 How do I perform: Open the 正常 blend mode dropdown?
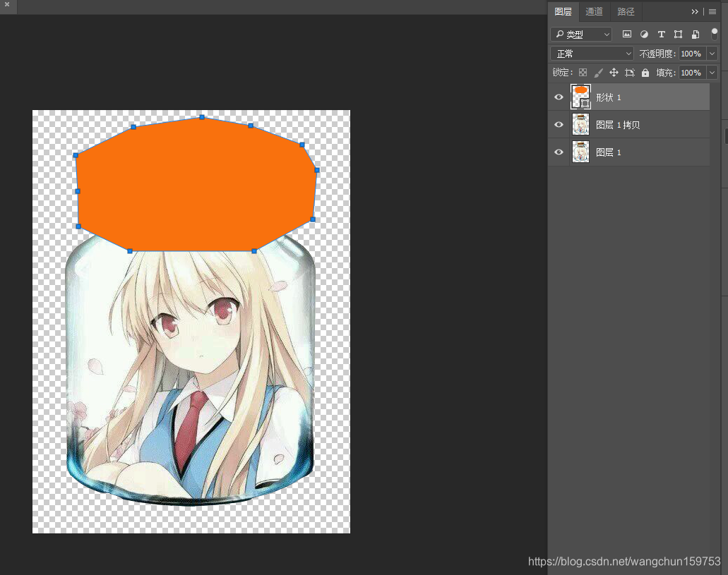point(592,54)
